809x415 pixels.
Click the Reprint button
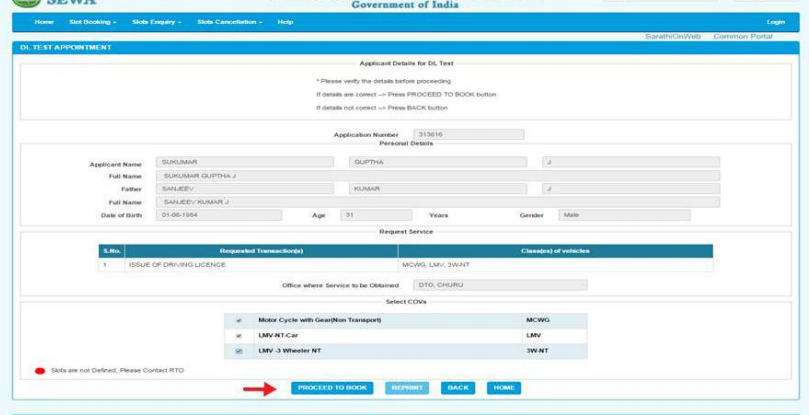click(x=407, y=388)
